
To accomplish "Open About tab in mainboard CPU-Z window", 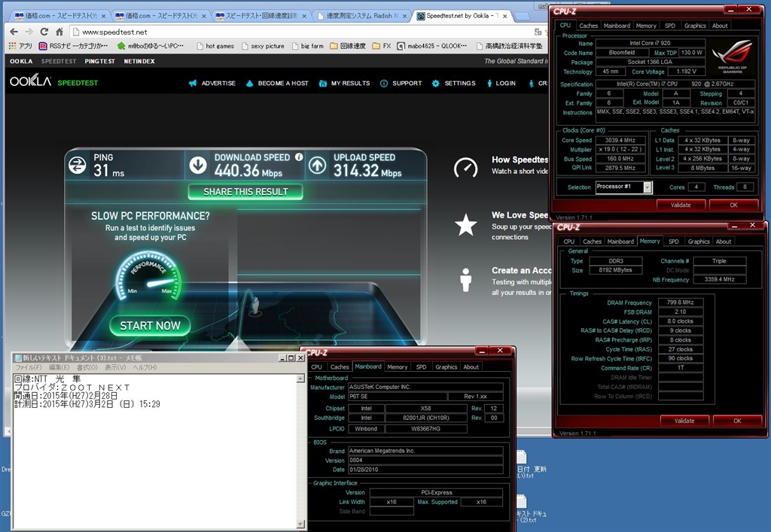I will pos(471,367).
